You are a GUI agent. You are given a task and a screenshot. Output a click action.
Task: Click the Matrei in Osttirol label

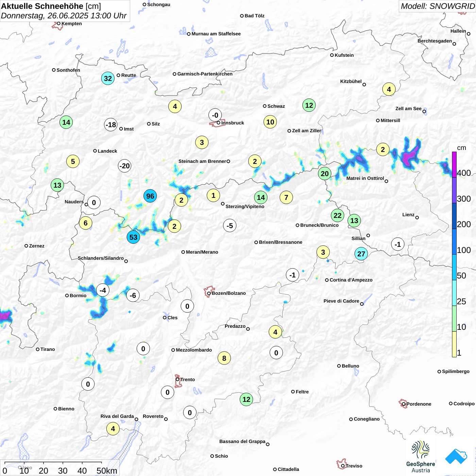tap(365, 178)
